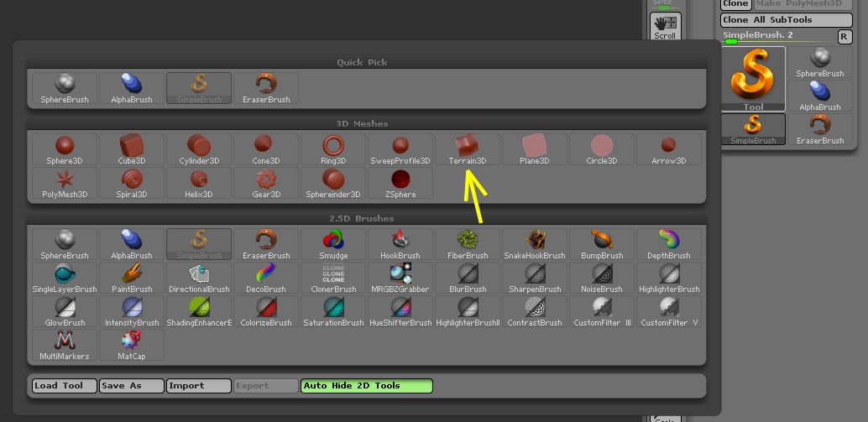Screen dimensions: 868x422
Task: Pick the PolyMesh3D star tool
Action: point(65,184)
